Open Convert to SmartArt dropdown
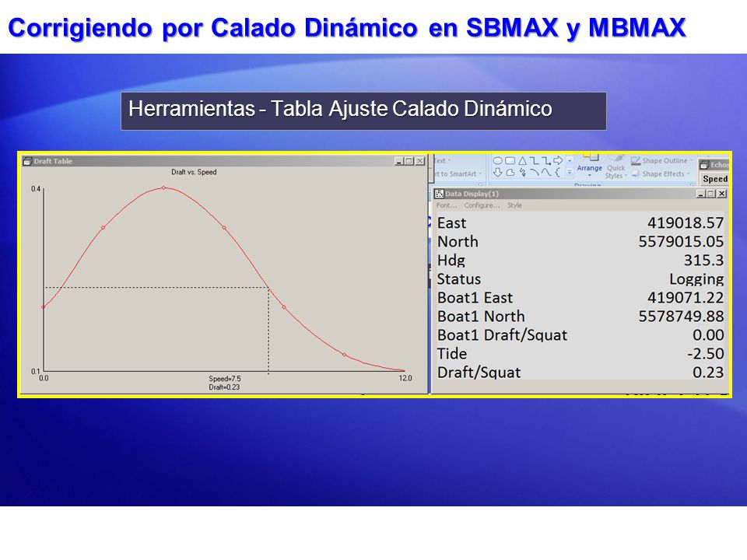 [x=481, y=173]
